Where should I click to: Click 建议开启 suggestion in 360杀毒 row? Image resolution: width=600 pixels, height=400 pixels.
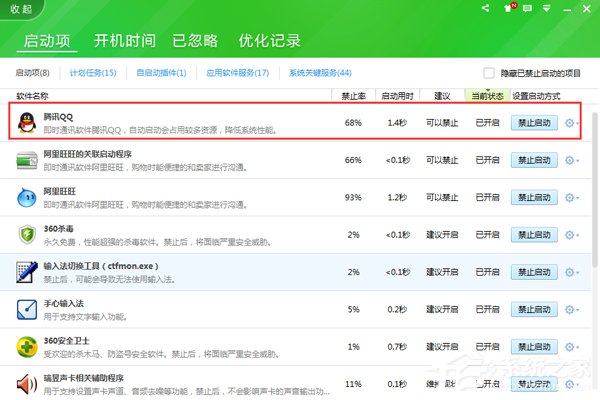point(442,235)
